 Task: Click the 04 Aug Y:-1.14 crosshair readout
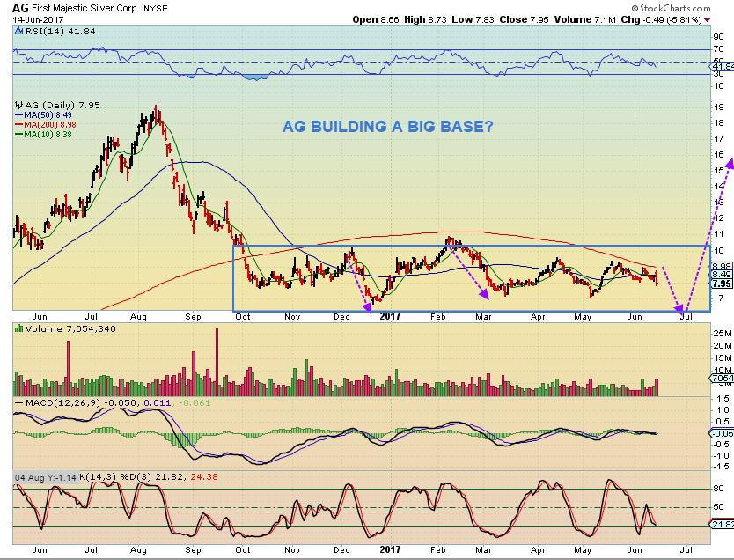click(46, 477)
